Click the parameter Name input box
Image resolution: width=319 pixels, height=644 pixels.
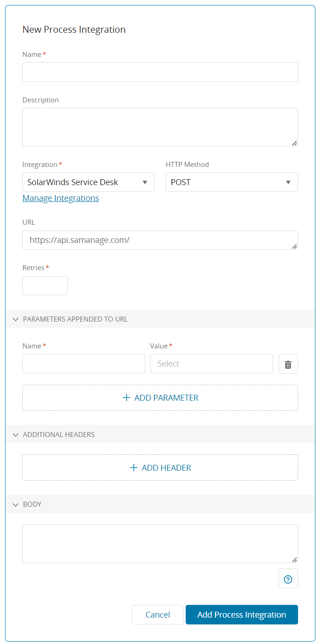84,364
